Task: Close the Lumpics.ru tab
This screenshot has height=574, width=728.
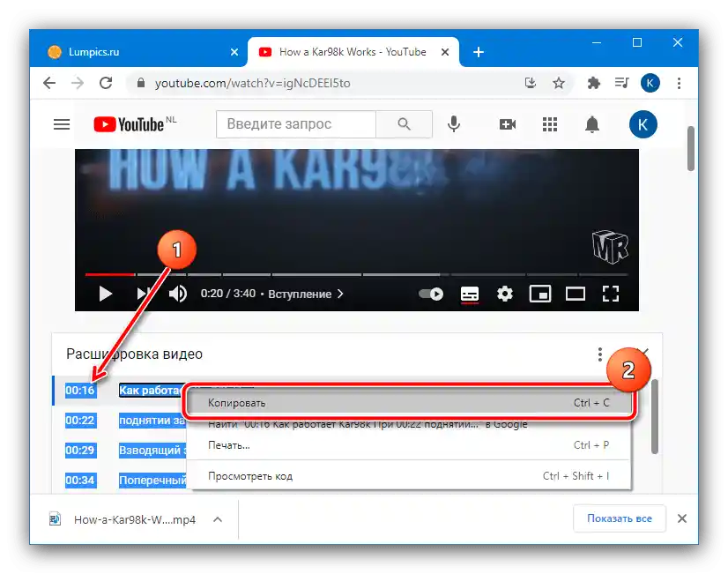Action: click(234, 52)
